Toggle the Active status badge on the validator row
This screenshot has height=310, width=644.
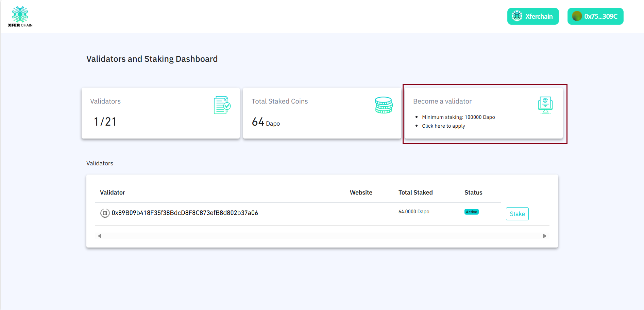[471, 212]
